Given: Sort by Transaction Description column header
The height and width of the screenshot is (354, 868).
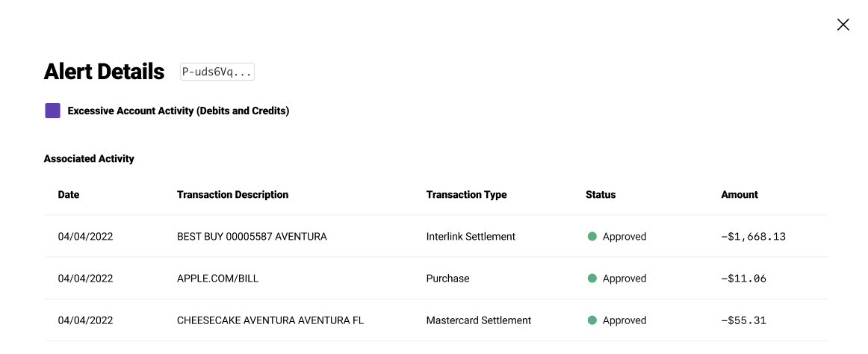Looking at the screenshot, I should pos(232,195).
